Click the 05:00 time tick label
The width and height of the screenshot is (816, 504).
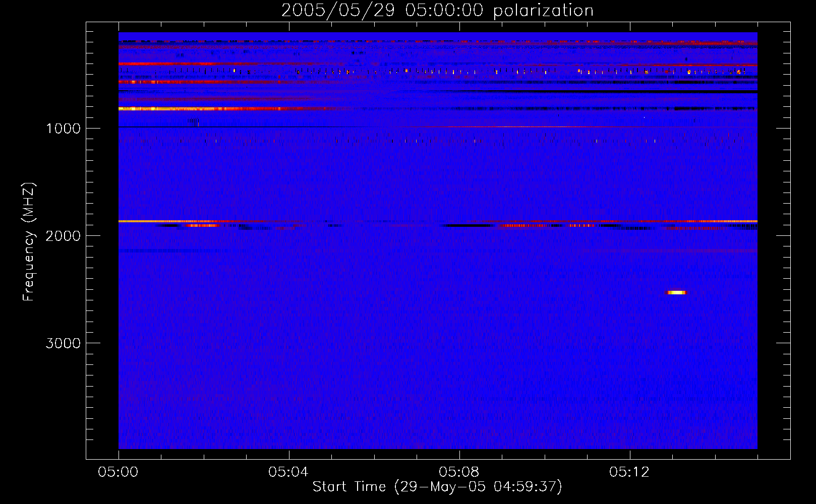pyautogui.click(x=118, y=472)
